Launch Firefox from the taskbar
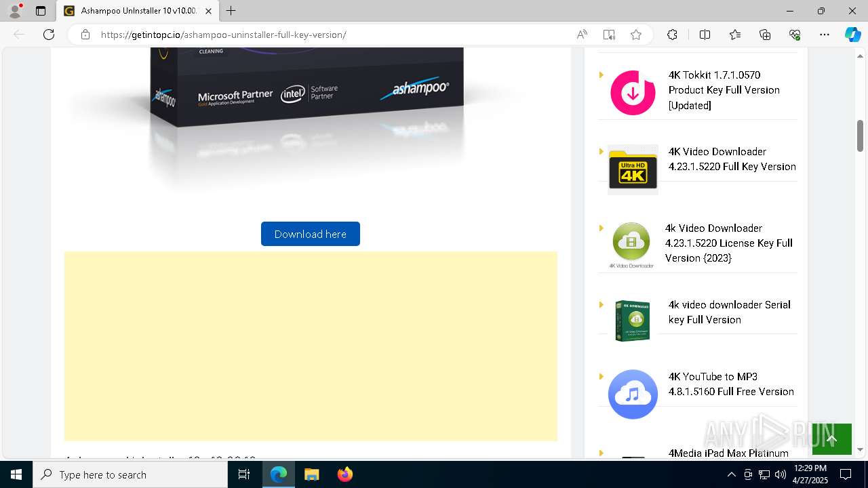 click(x=344, y=474)
